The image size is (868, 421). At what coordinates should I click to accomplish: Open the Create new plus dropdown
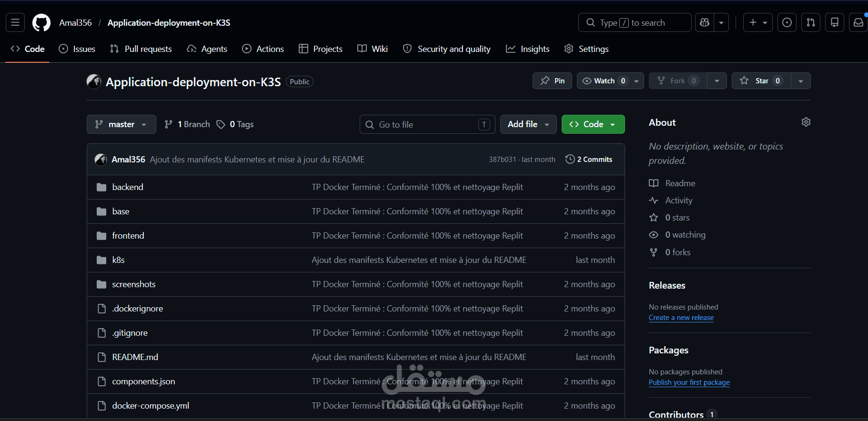coord(758,22)
